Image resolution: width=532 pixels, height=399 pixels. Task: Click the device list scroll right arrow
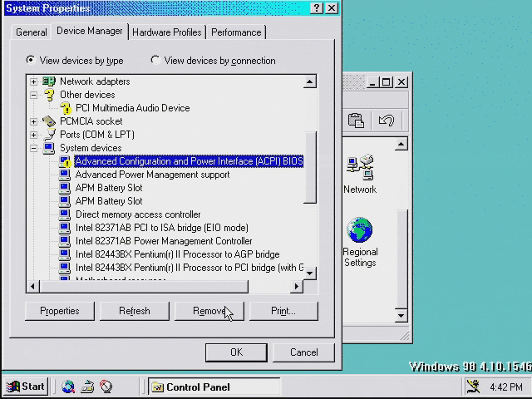pyautogui.click(x=297, y=287)
